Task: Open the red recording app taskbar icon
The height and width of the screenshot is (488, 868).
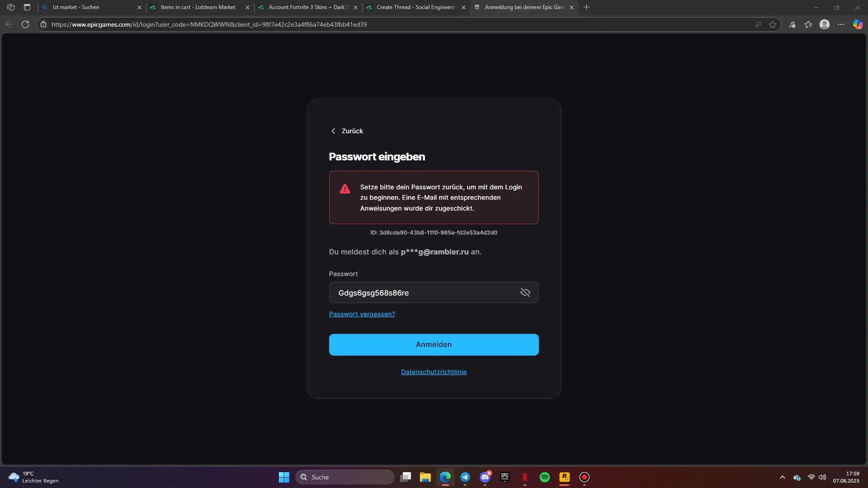Action: point(585,477)
